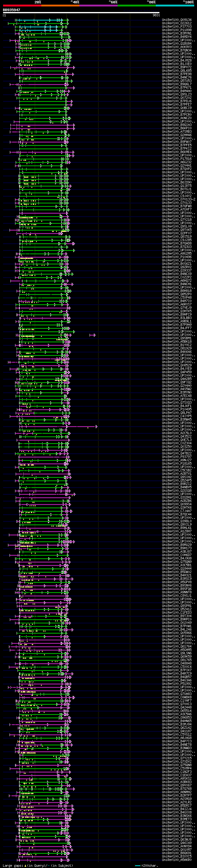Click the UniRef100_Q2PF07 label
The width and height of the screenshot is (197, 868).
[x=177, y=233]
